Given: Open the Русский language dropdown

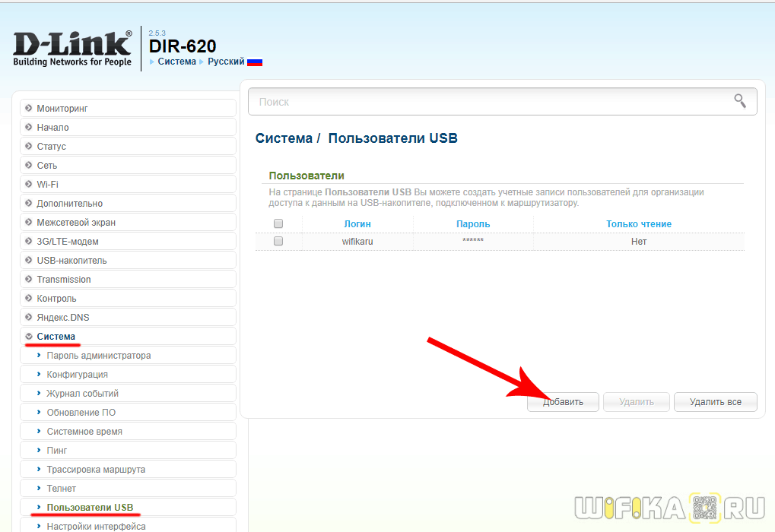Looking at the screenshot, I should tap(226, 62).
